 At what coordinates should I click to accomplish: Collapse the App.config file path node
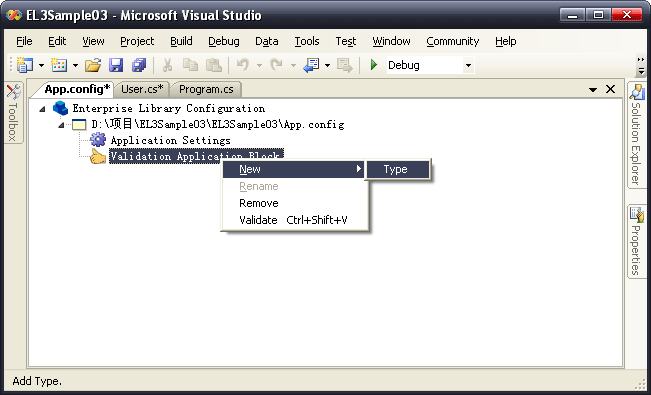click(x=61, y=125)
